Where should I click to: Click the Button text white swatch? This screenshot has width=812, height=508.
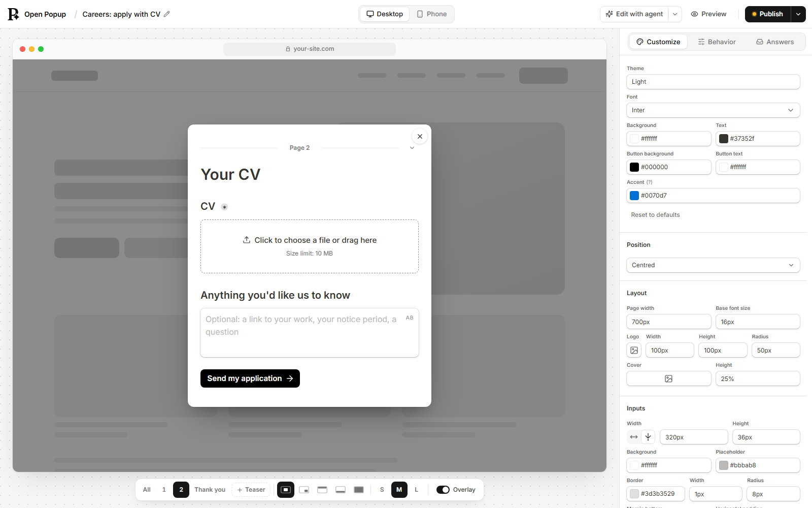tap(724, 167)
